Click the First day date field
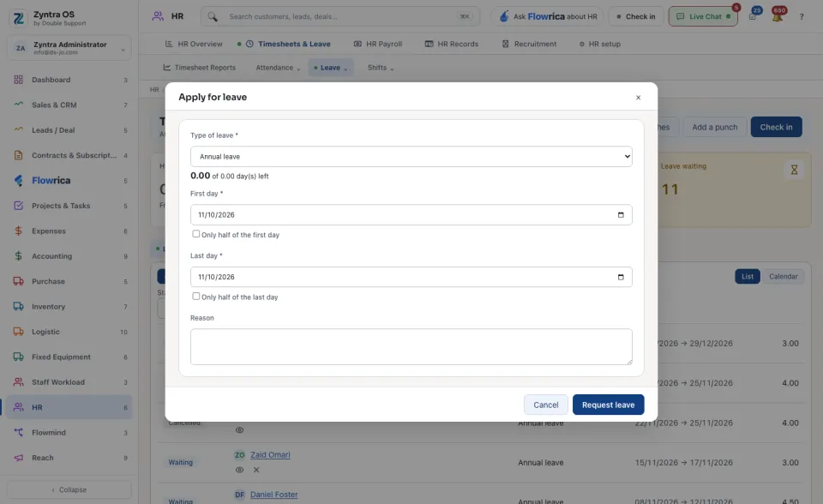The height and width of the screenshot is (504, 823). pos(411,215)
